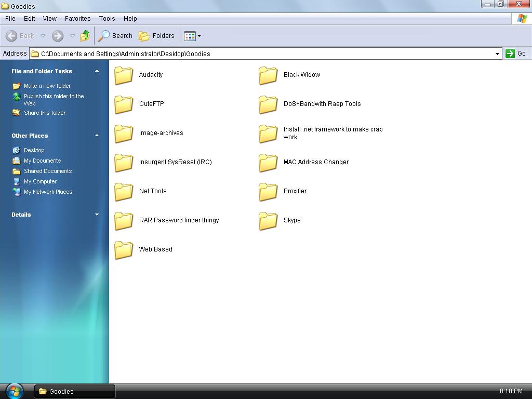Open the Audacity folder icon

[124, 75]
